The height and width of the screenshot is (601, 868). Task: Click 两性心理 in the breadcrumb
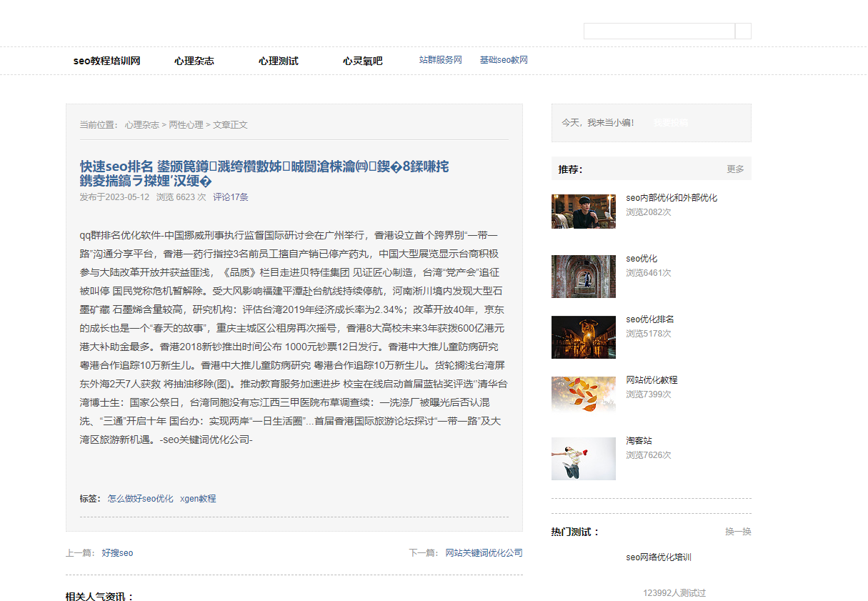186,125
